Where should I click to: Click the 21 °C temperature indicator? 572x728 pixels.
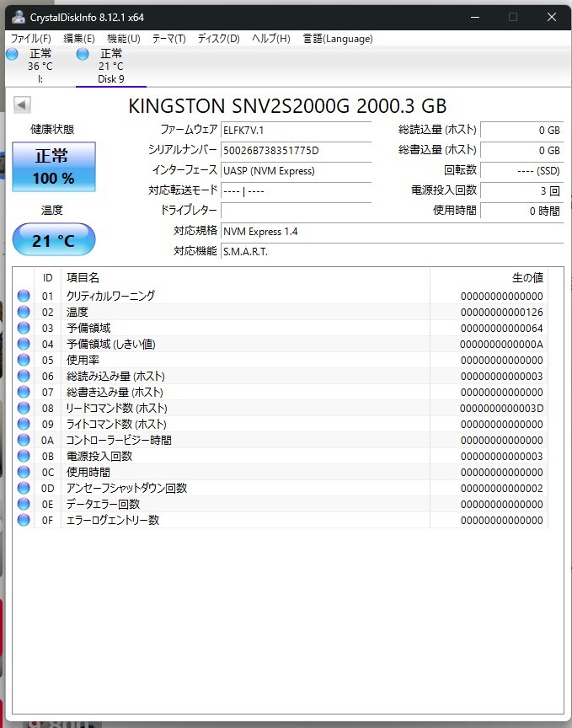[54, 239]
